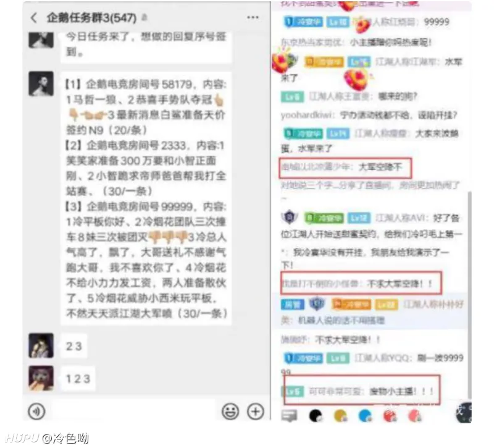The height and width of the screenshot is (448, 494).
Task: Open the emoji smiley picker
Action: pos(230,411)
